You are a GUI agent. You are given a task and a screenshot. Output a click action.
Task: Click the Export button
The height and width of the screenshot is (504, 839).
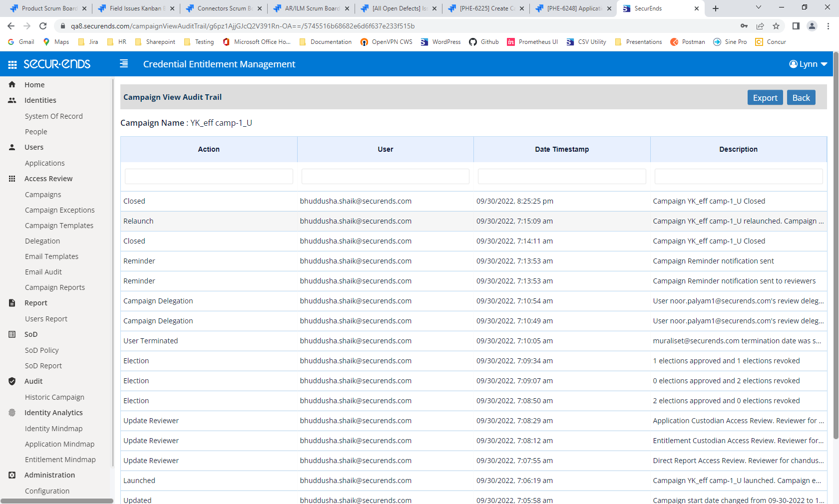(x=765, y=97)
